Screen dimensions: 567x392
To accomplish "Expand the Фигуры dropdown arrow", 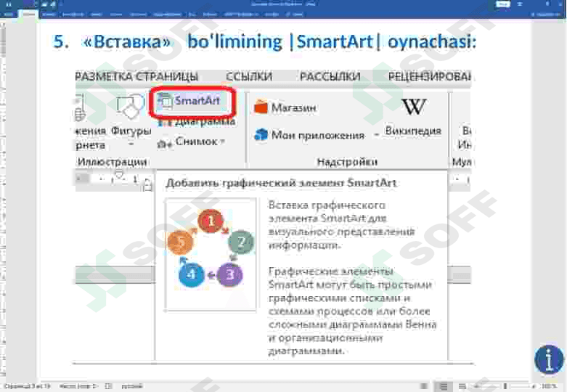I will (x=131, y=144).
